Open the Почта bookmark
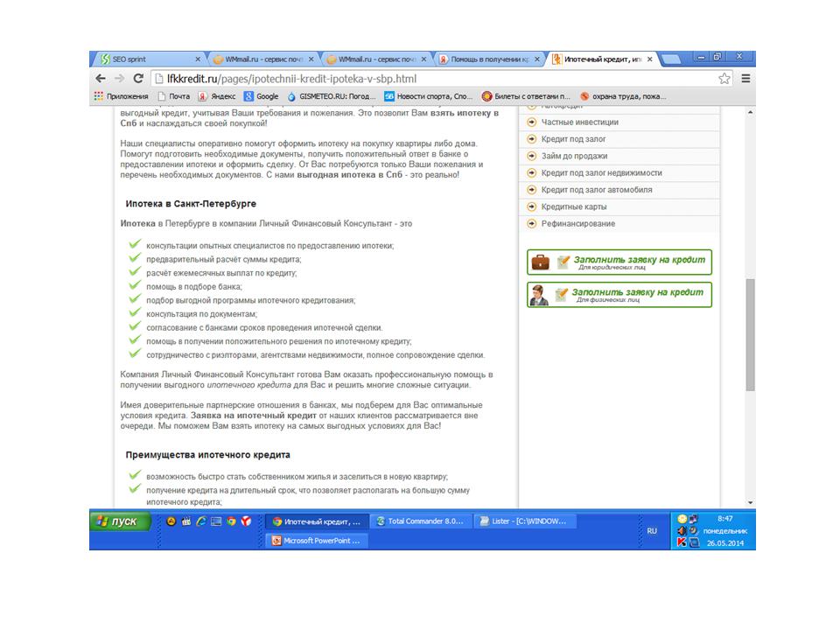The height and width of the screenshot is (630, 840). (x=173, y=96)
